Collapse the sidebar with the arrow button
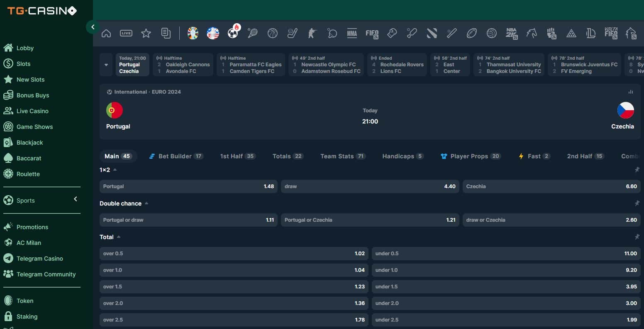 pos(93,27)
